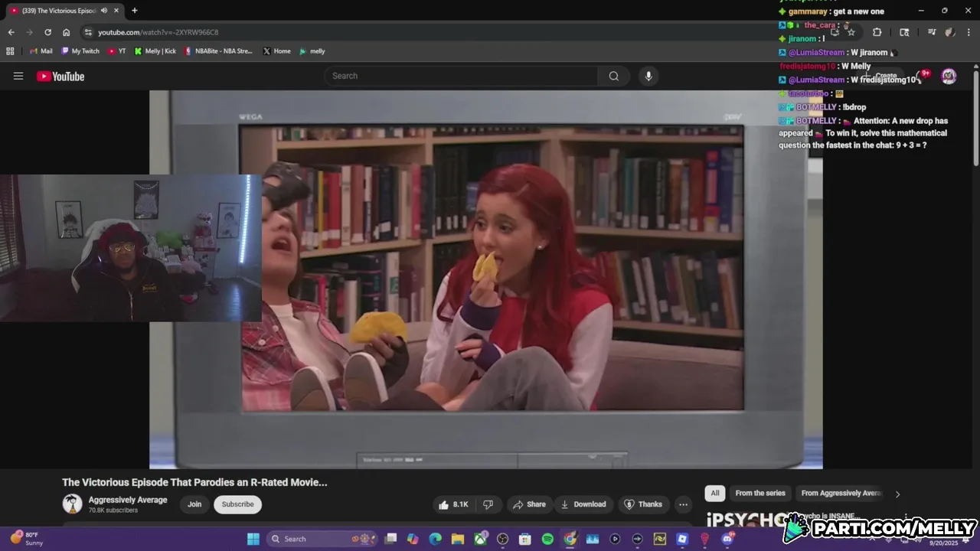Image resolution: width=980 pixels, height=551 pixels.
Task: Focus the YouTube search field
Action: (462, 76)
